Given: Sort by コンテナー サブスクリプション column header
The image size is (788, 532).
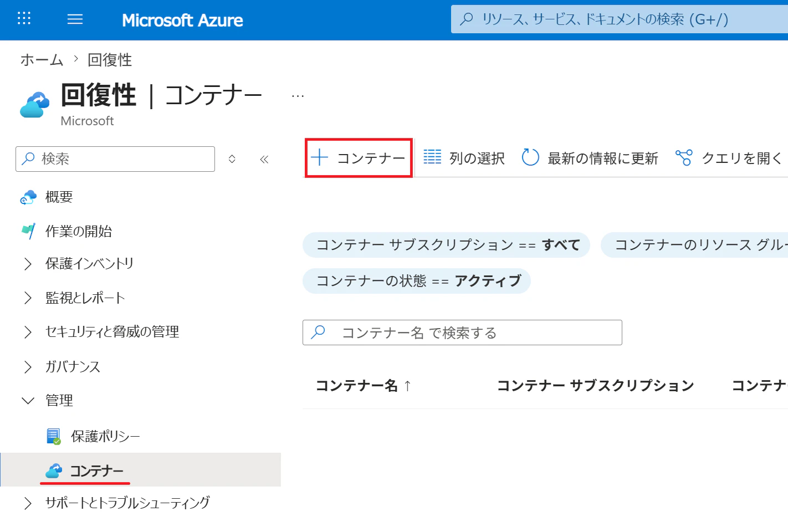Looking at the screenshot, I should coord(596,386).
